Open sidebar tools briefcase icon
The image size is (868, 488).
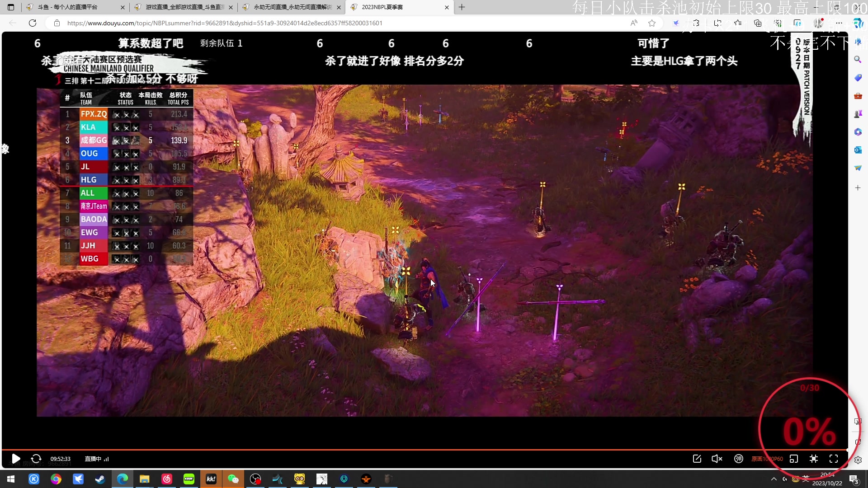coord(858,96)
